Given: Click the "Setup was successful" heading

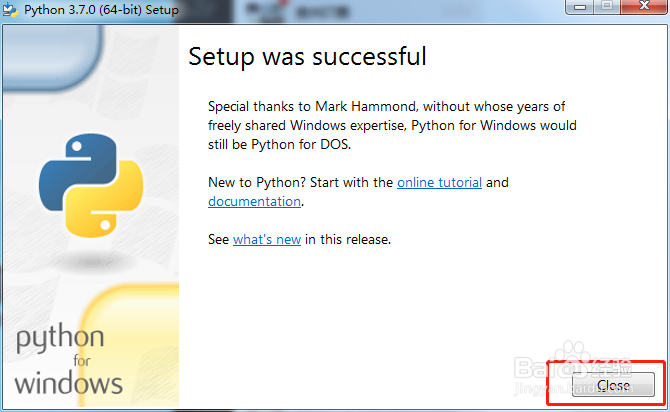Looking at the screenshot, I should click(x=307, y=56).
